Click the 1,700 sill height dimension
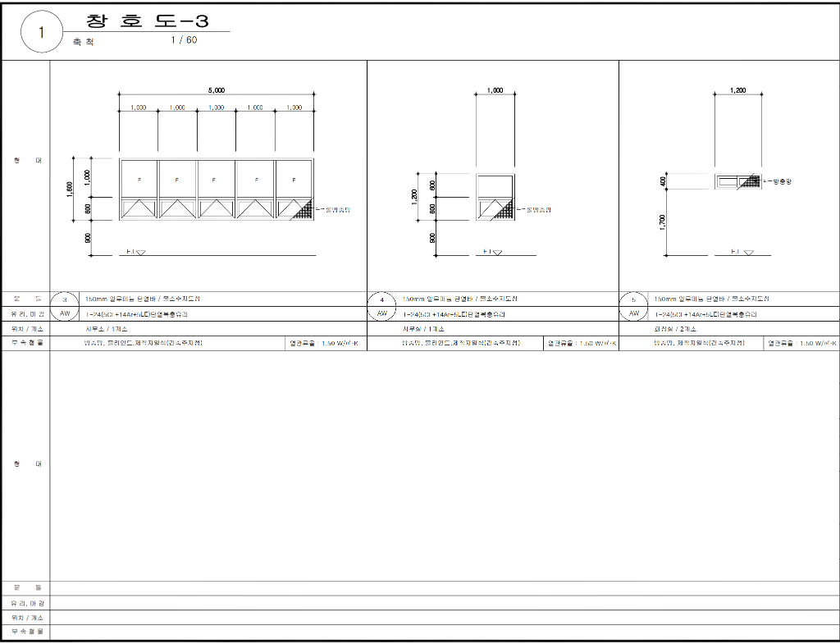 662,222
